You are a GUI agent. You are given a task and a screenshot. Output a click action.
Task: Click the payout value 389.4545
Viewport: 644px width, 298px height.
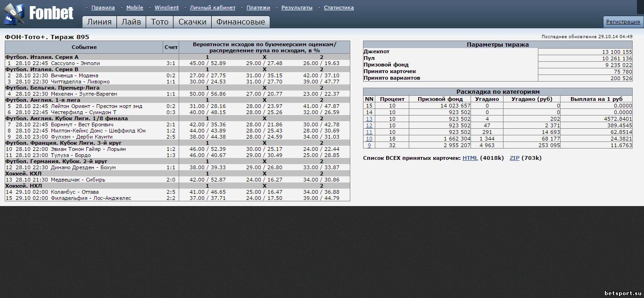coord(620,125)
